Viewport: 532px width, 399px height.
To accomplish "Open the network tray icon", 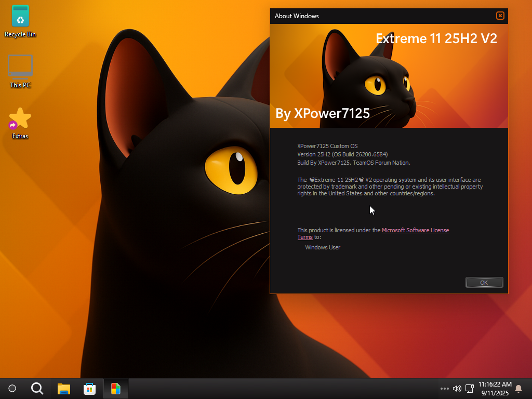I will pyautogui.click(x=470, y=389).
